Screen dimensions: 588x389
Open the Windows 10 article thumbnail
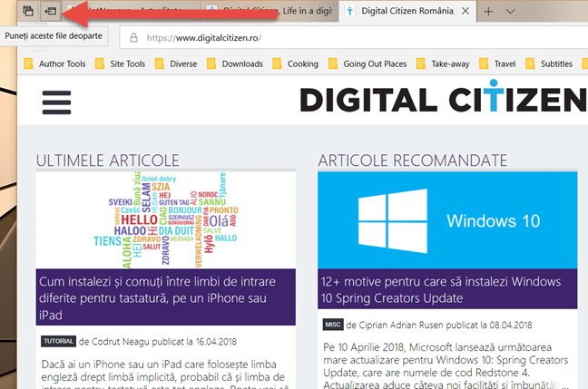pos(447,220)
